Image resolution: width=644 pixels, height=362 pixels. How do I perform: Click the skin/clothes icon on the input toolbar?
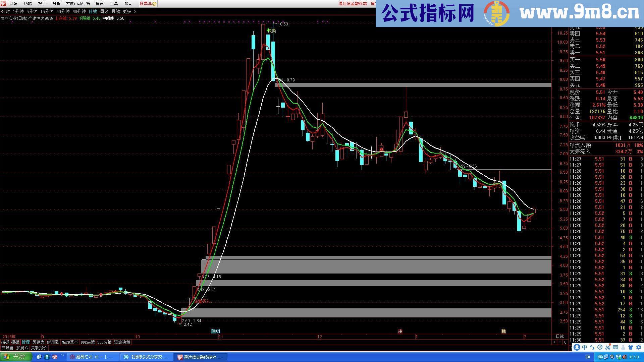[630, 348]
